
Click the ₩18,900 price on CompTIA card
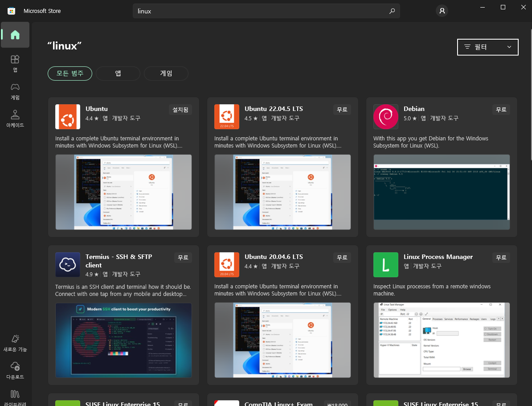click(337, 404)
